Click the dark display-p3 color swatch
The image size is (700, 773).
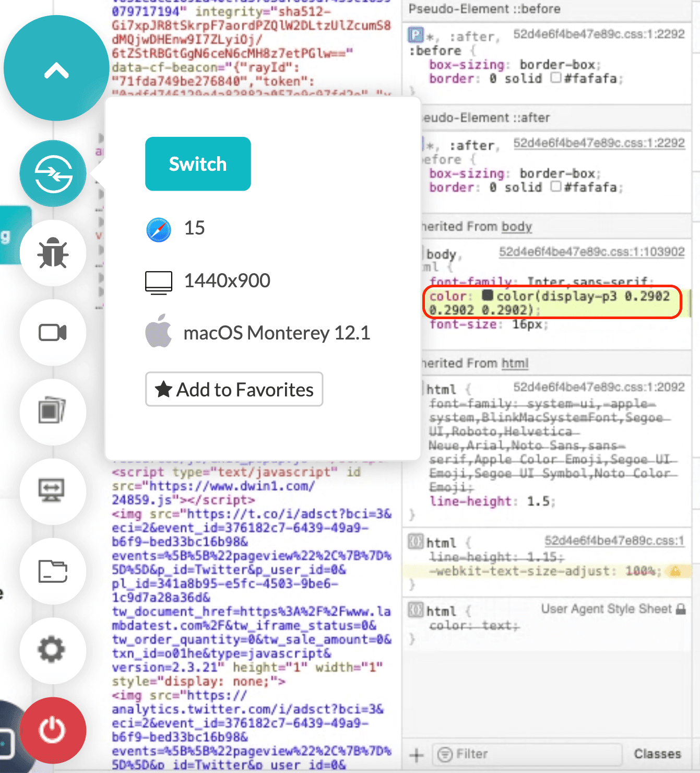tap(488, 295)
